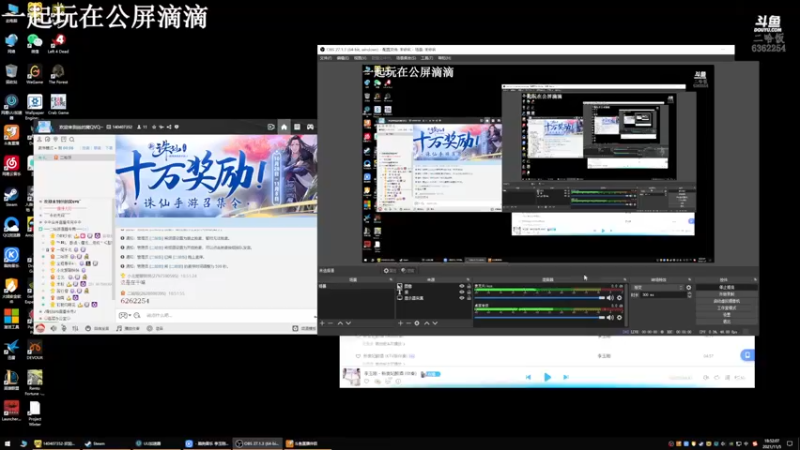Open the Wallpaper Engine desktop shortcut
Image resolution: width=800 pixels, height=450 pixels.
point(35,105)
